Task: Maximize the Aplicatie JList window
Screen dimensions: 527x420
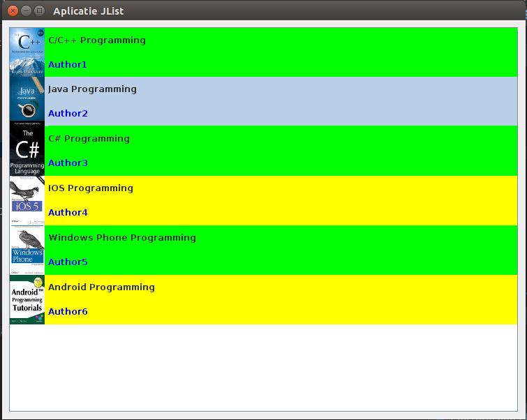Action: 40,10
